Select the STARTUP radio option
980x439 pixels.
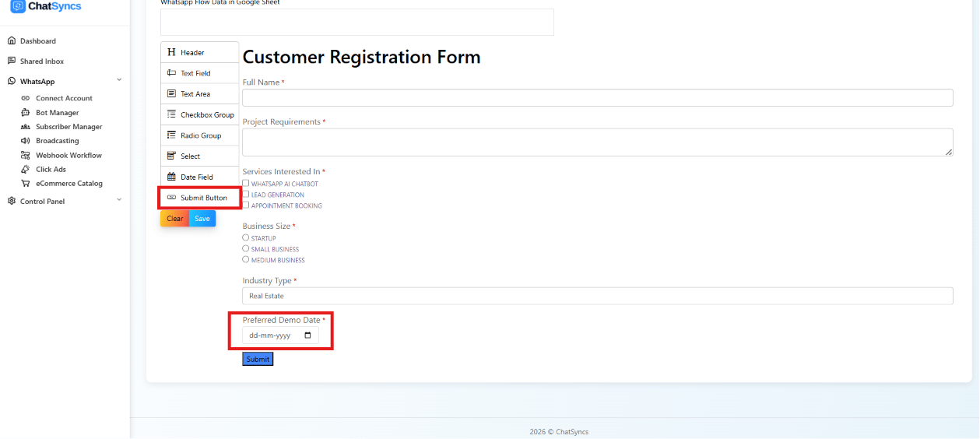(x=246, y=237)
